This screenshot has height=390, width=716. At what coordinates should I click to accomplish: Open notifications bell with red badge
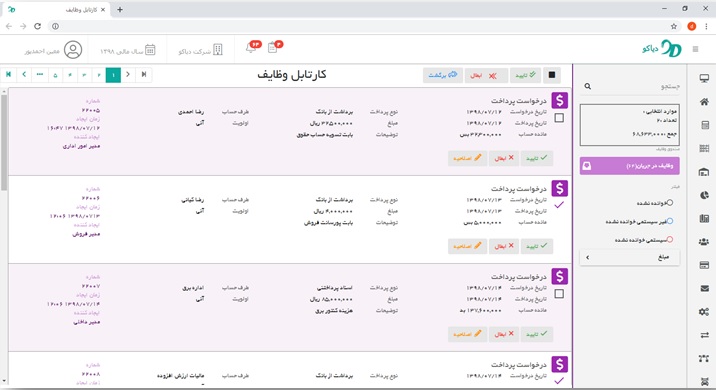pyautogui.click(x=252, y=47)
